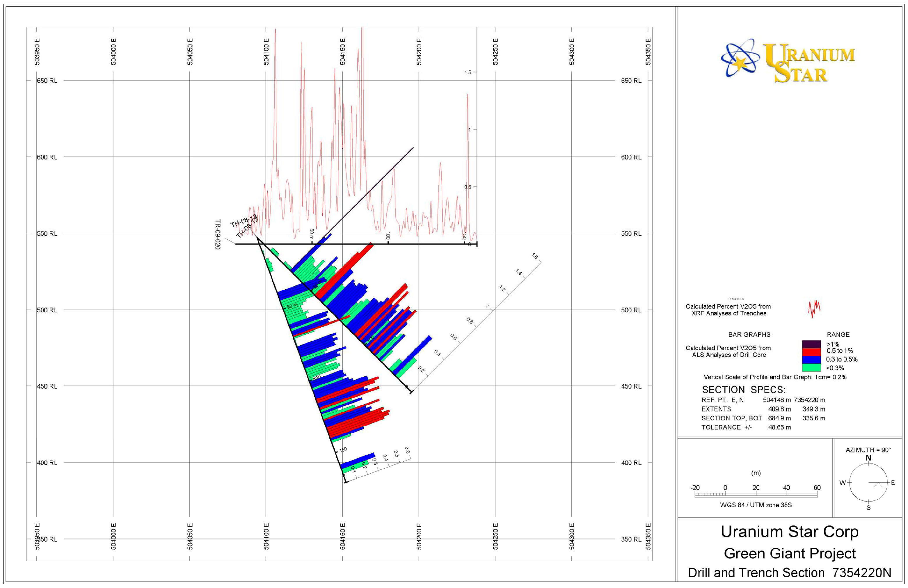Select the dark purple >1% swatch
Image resolution: width=908 pixels, height=588 pixels.
[x=811, y=344]
